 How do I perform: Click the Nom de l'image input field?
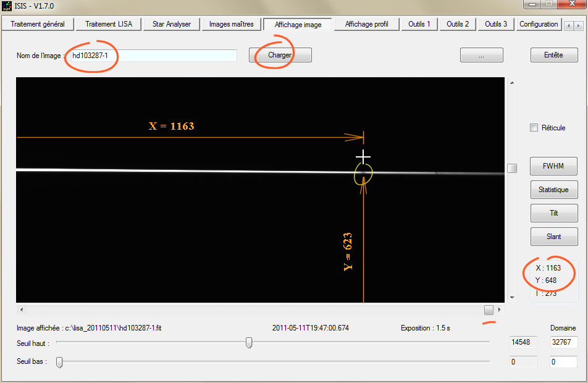point(153,56)
